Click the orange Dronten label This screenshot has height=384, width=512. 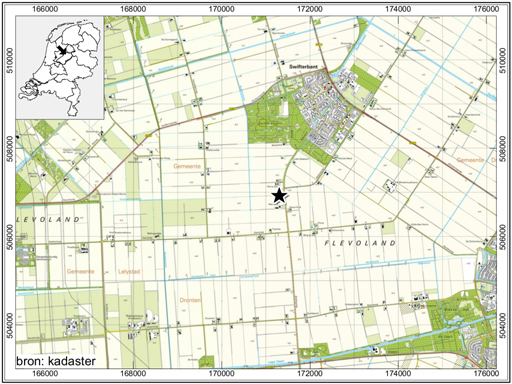190,300
